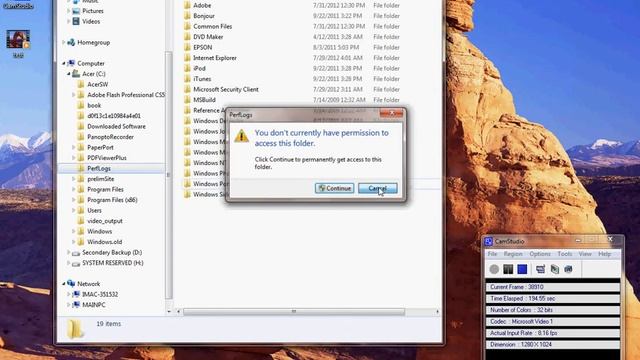Click the CamStudio title bar app icon

pyautogui.click(x=489, y=242)
